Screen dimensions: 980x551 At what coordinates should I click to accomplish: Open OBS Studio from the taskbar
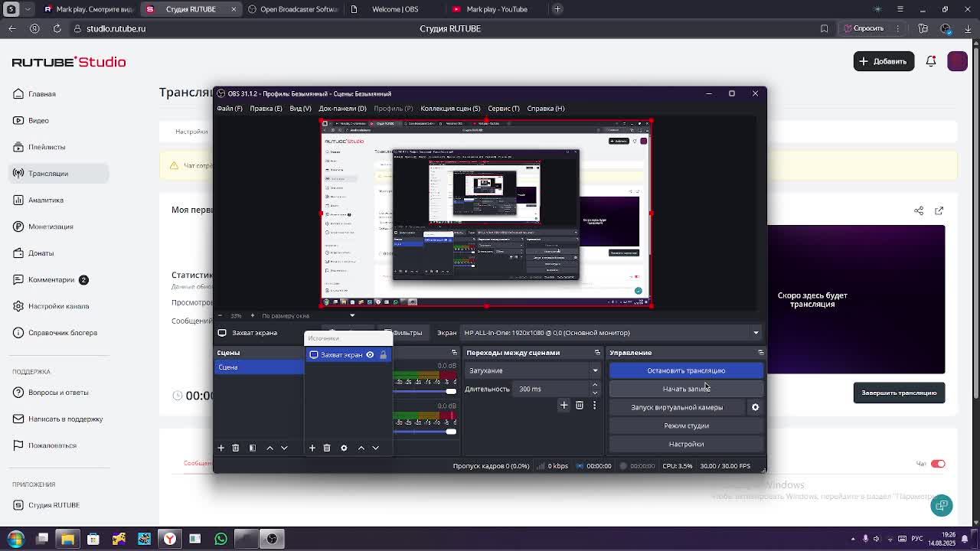click(272, 539)
